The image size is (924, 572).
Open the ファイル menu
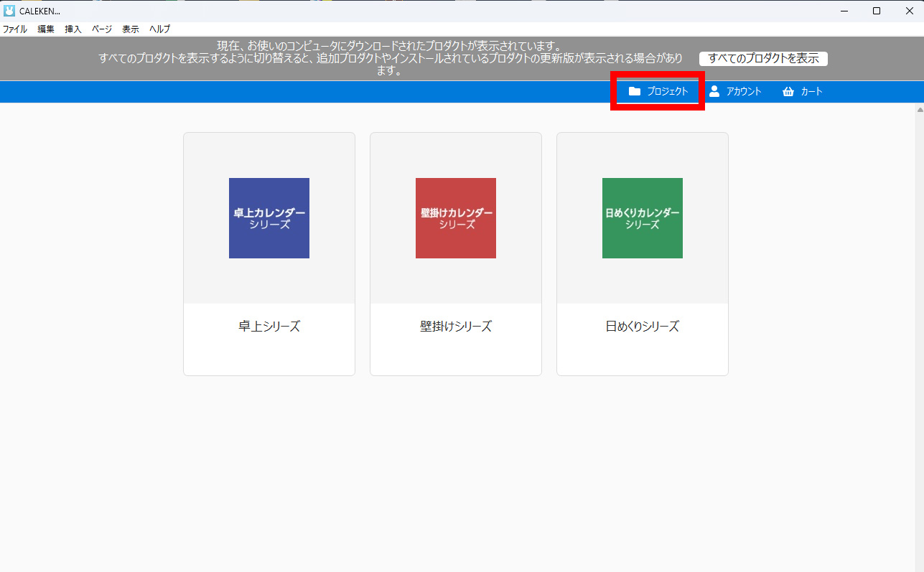(14, 29)
